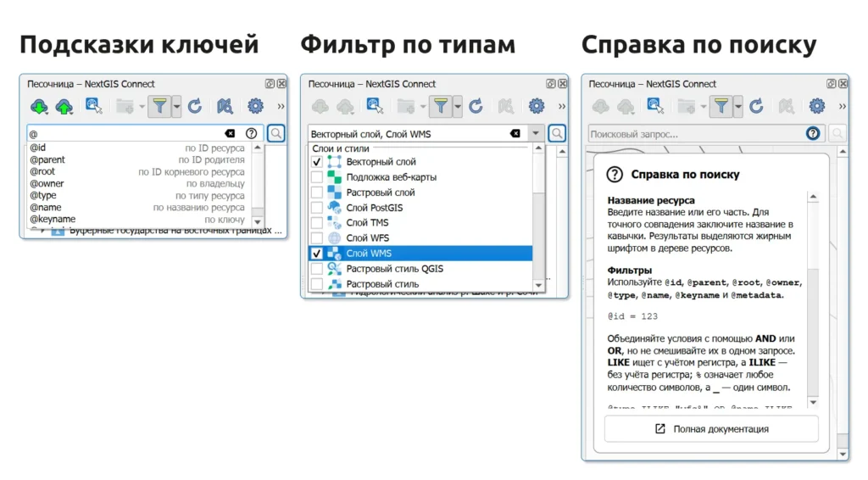Clear the 'Векторный слой, Слой WMS' filter text
Screen dimensions: 868x480
(x=515, y=133)
